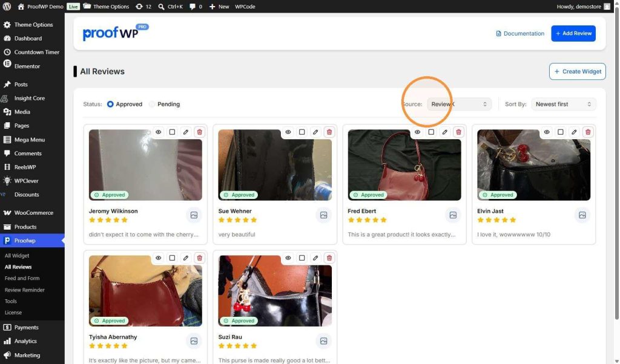This screenshot has height=364, width=620.
Task: Tick the checkbox on Jeromy Wilkinson card
Action: [172, 132]
